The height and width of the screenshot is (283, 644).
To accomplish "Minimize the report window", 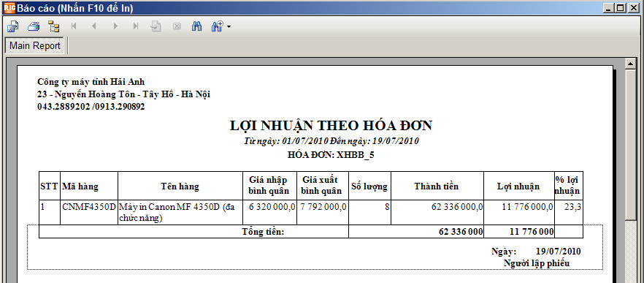I will point(610,7).
